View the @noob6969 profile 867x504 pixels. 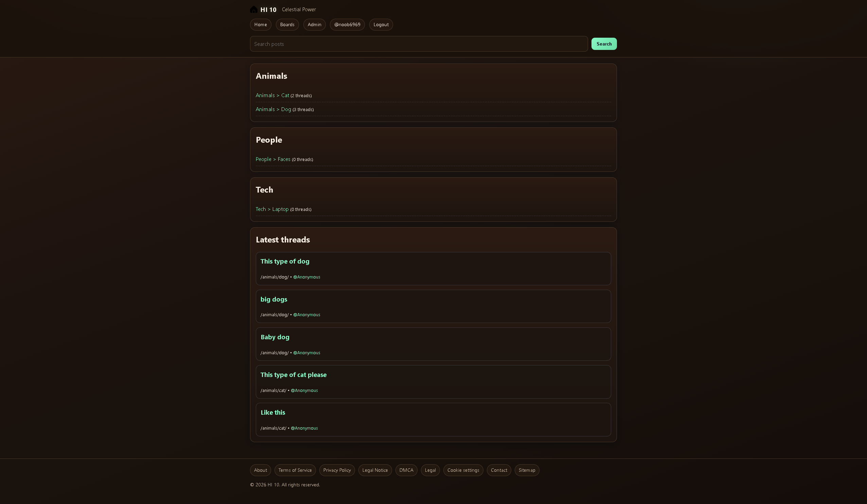click(347, 24)
